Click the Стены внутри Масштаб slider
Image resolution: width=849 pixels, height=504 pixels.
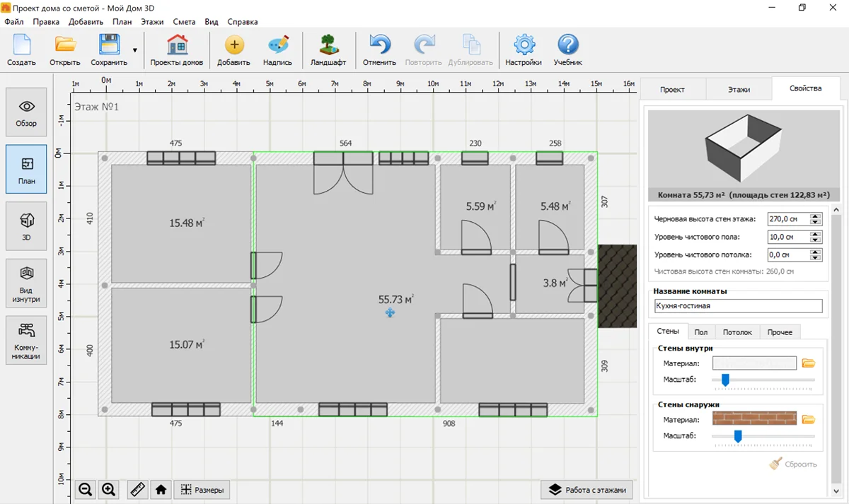[x=763, y=380]
